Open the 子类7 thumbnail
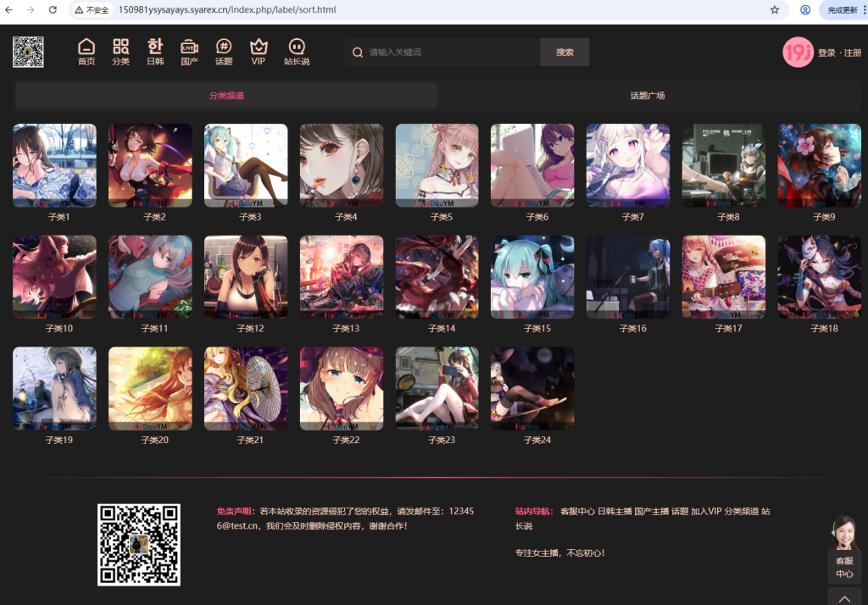Screen dimensions: 868x605 point(628,165)
